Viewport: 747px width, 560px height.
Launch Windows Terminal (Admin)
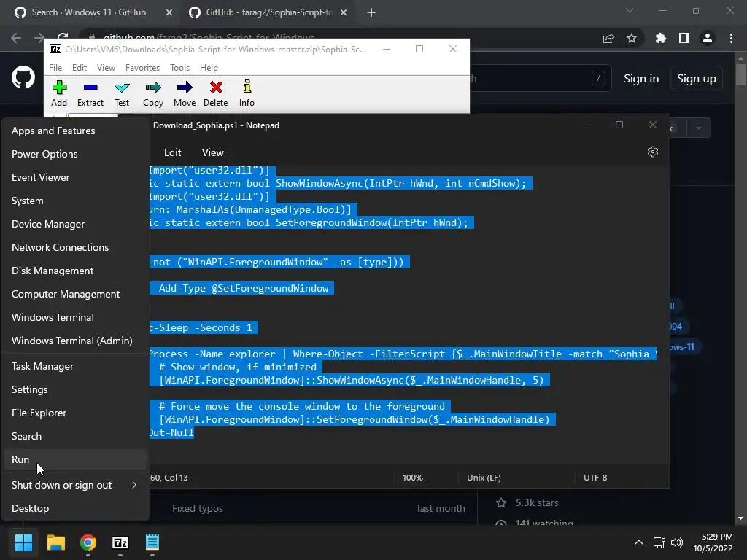point(75,341)
